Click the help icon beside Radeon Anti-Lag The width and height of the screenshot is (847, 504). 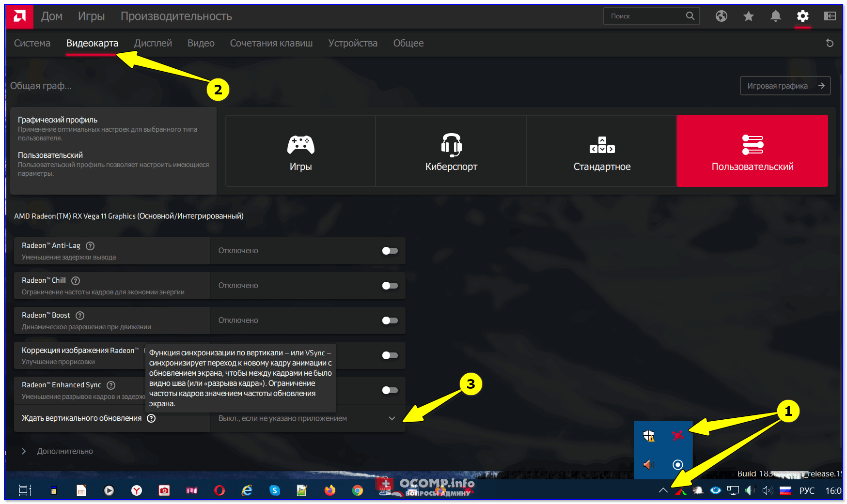90,246
